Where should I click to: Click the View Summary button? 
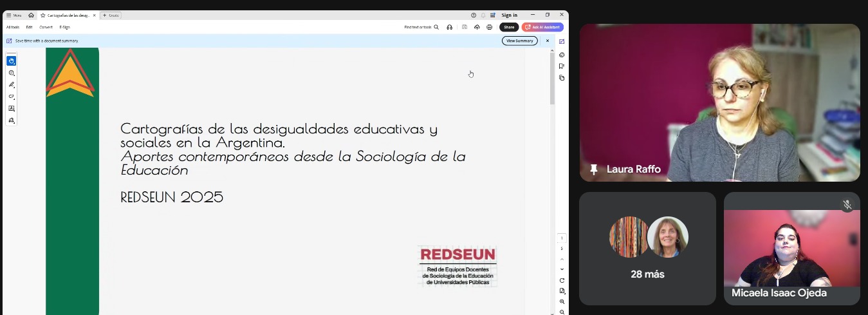[x=519, y=41]
